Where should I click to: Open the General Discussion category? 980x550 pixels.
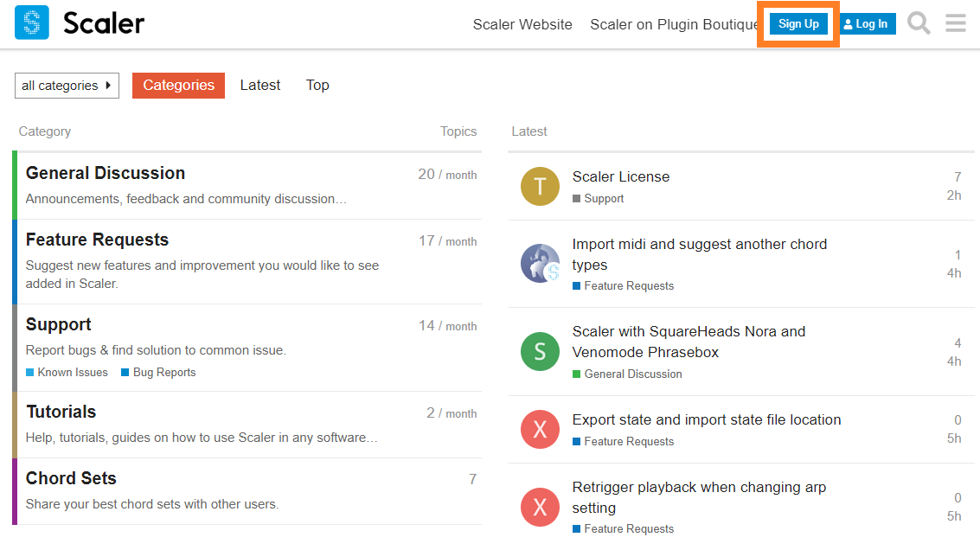[x=105, y=173]
